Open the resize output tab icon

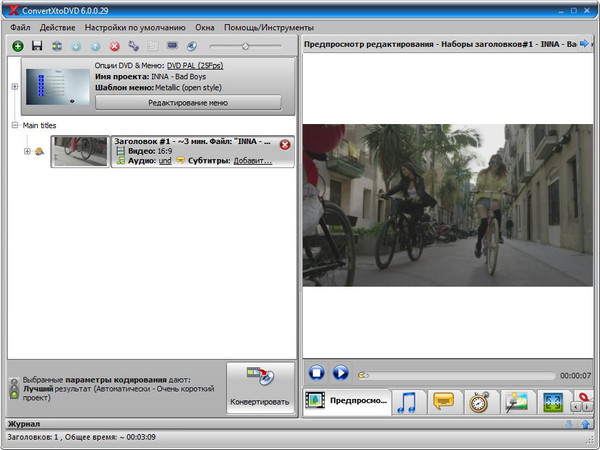tap(553, 401)
